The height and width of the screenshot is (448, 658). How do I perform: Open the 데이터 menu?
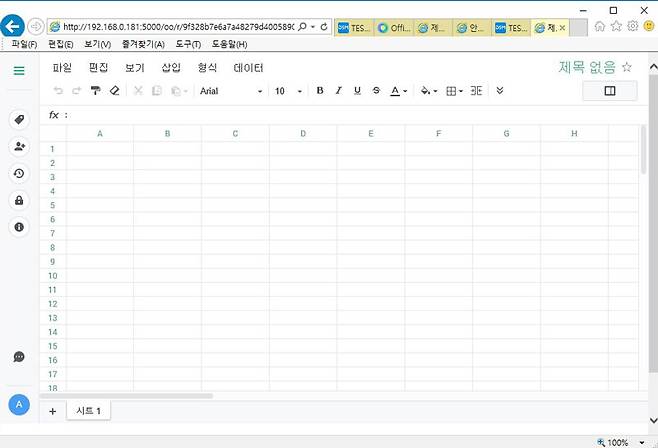248,68
